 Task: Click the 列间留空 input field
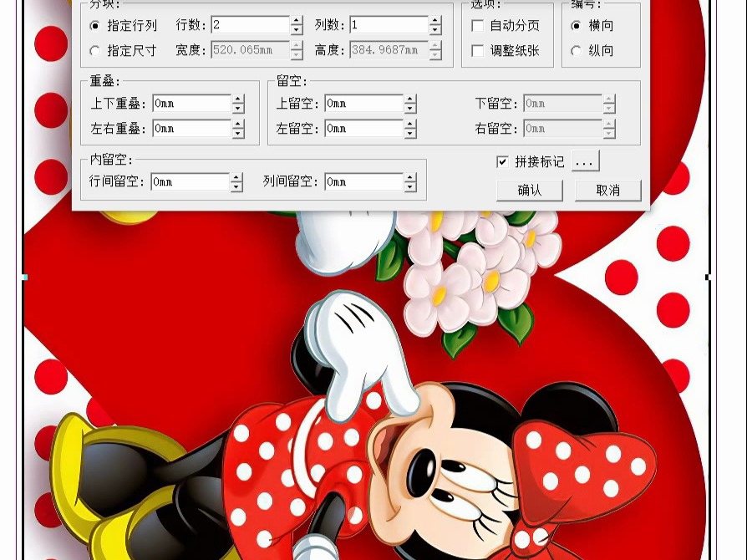(364, 181)
